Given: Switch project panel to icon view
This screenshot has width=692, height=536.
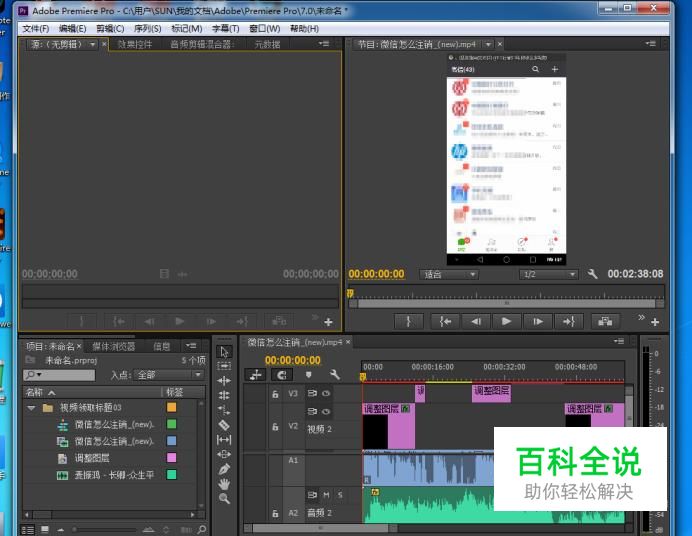Looking at the screenshot, I should point(45,529).
